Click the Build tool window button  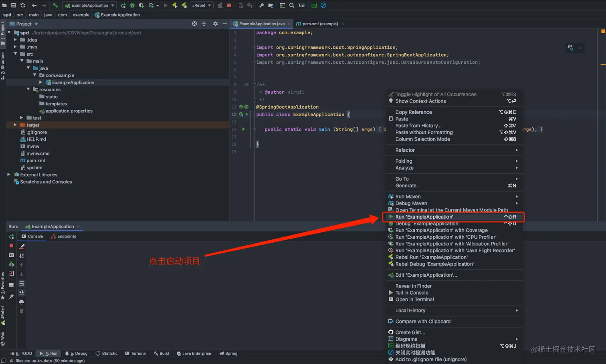[161, 354]
